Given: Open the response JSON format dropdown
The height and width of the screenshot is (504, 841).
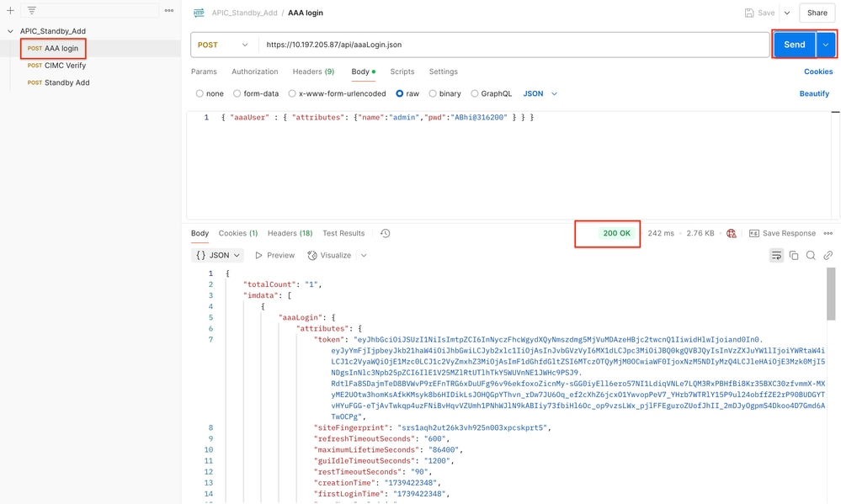Looking at the screenshot, I should tap(217, 256).
